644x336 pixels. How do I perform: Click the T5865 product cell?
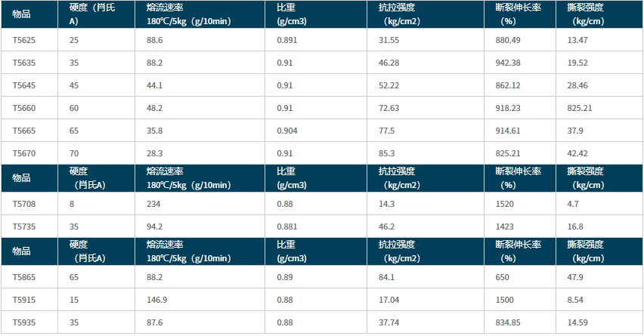coord(24,277)
